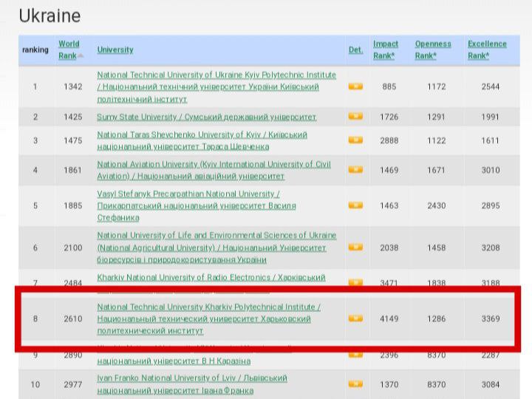Click impact rank value 4149
Image resolution: width=532 pixels, height=399 pixels.
(x=389, y=318)
